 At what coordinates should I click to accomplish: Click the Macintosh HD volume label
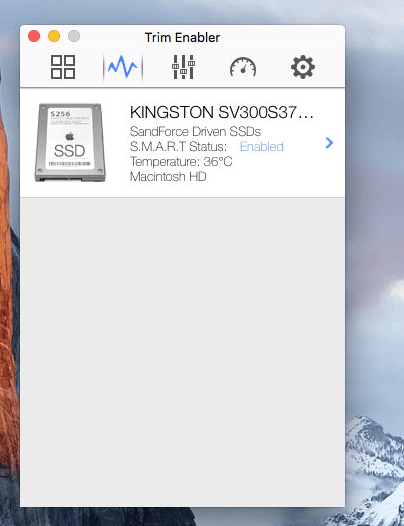click(x=168, y=176)
